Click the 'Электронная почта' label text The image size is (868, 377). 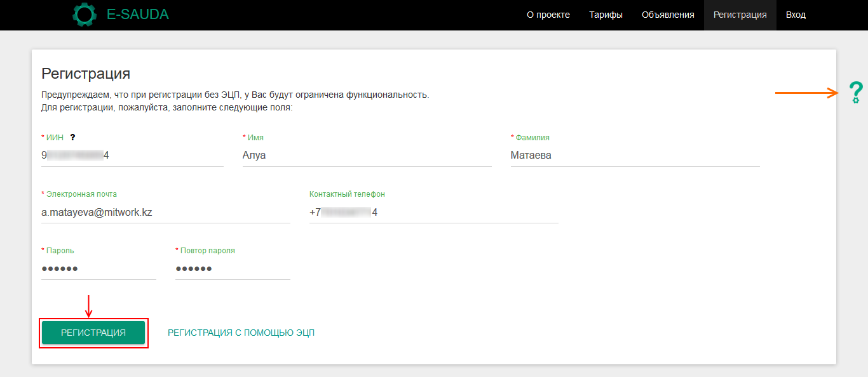81,194
